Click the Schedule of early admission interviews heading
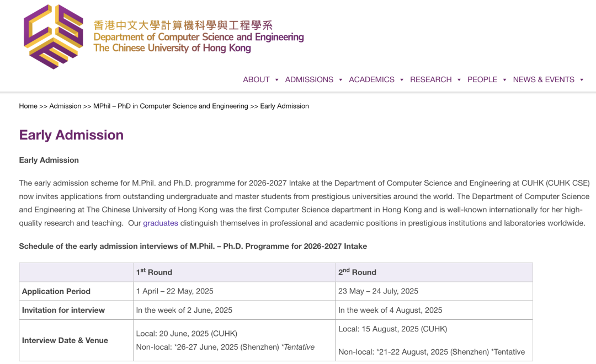Image resolution: width=596 pixels, height=364 pixels. [193, 246]
